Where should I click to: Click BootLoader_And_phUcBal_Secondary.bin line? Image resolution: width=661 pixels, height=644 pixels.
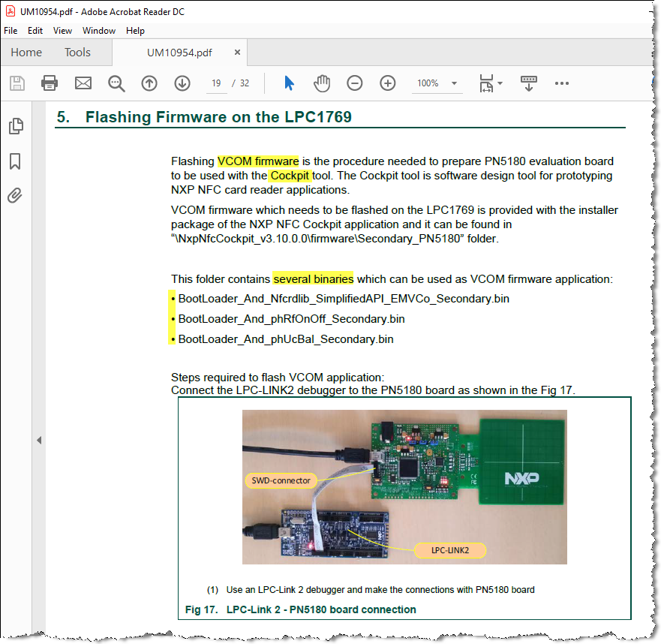pyautogui.click(x=286, y=339)
